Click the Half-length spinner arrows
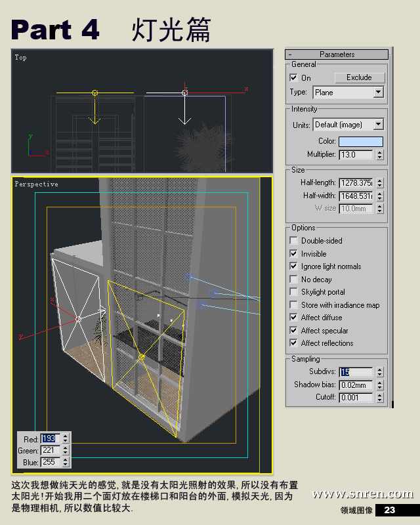This screenshot has width=420, height=525. (379, 183)
